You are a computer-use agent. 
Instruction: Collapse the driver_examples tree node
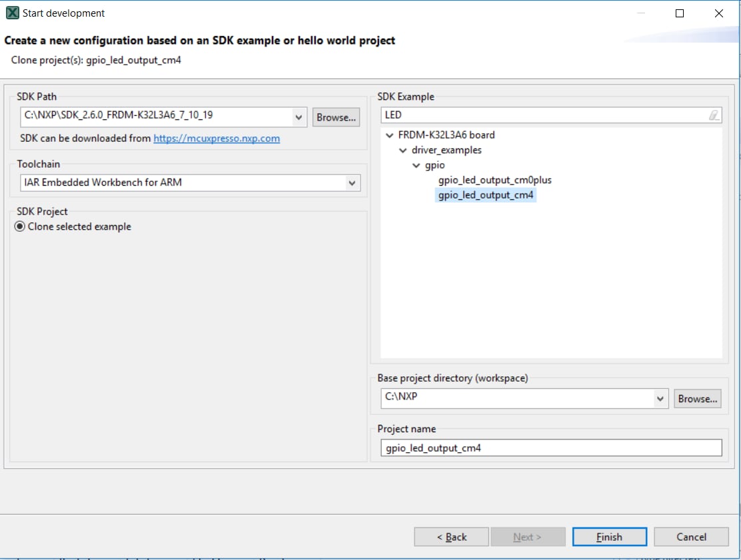pyautogui.click(x=402, y=150)
